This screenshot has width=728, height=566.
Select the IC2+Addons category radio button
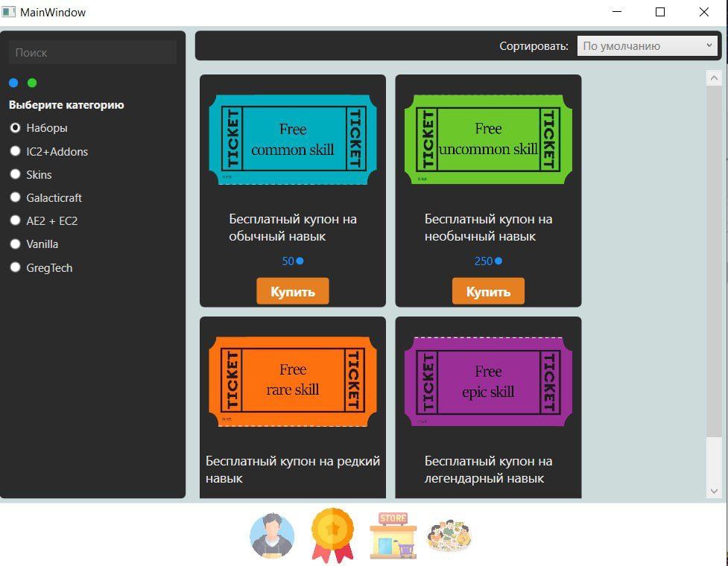click(x=15, y=151)
